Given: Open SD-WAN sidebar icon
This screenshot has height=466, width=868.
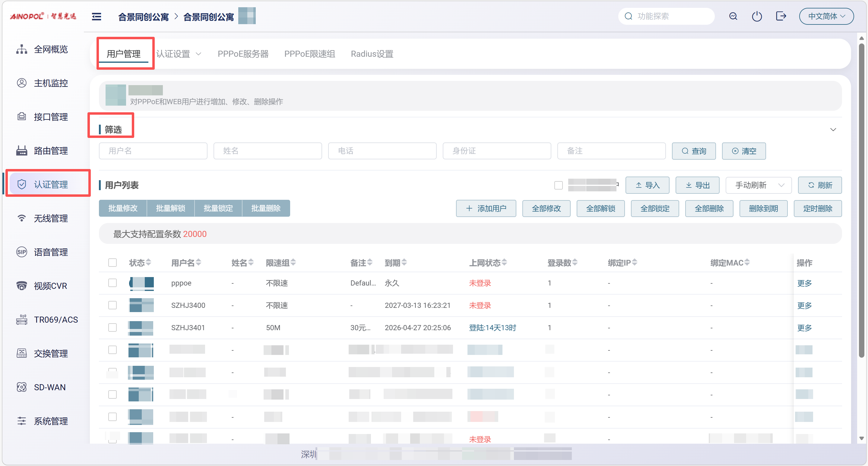Looking at the screenshot, I should (x=22, y=387).
